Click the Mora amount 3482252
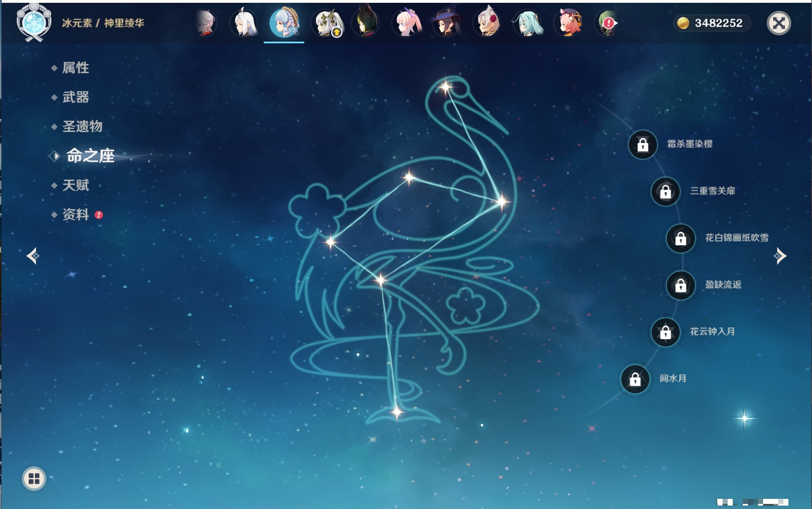Viewport: 812px width, 509px height. tap(719, 23)
